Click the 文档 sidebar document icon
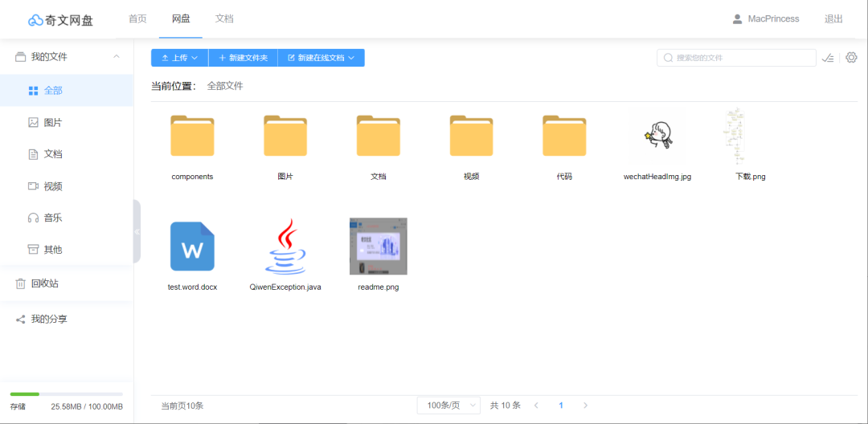Screen dimensions: 868x424 tap(33, 154)
